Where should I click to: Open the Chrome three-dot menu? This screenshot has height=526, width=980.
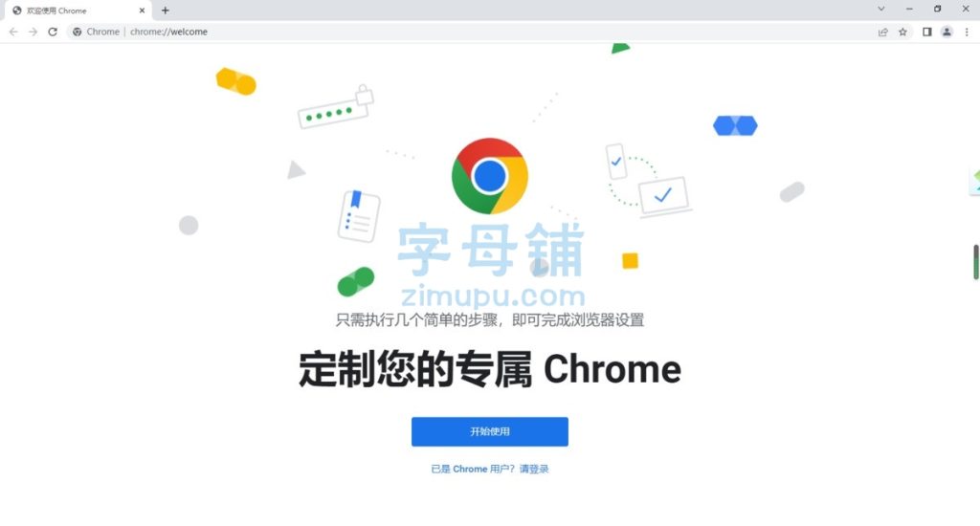(967, 32)
